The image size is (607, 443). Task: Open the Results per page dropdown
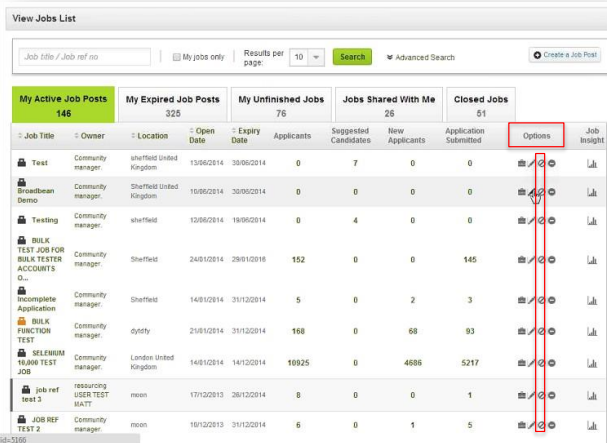[x=307, y=57]
